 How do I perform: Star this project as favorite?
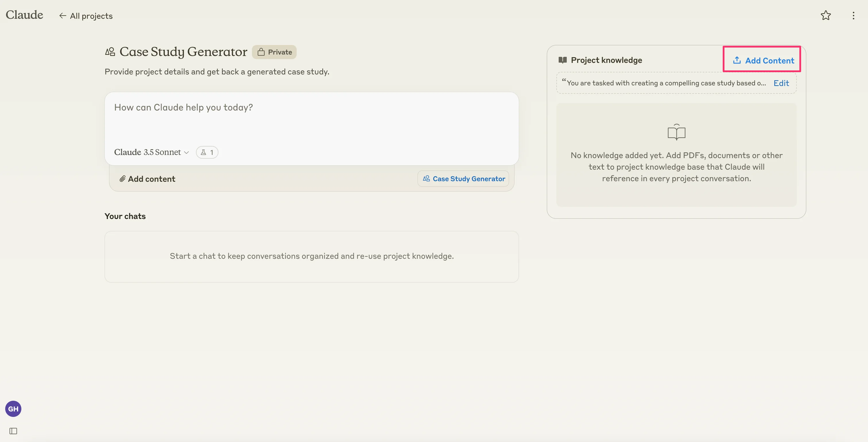(826, 16)
